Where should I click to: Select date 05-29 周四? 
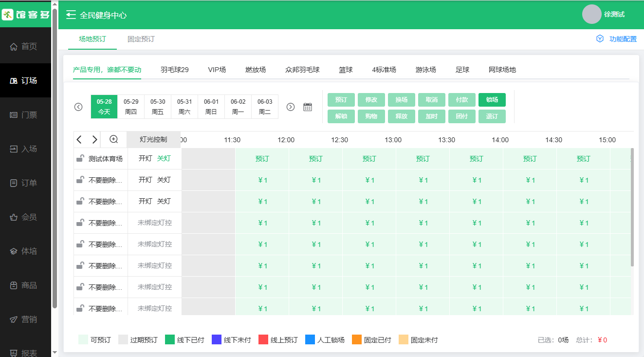tap(131, 107)
